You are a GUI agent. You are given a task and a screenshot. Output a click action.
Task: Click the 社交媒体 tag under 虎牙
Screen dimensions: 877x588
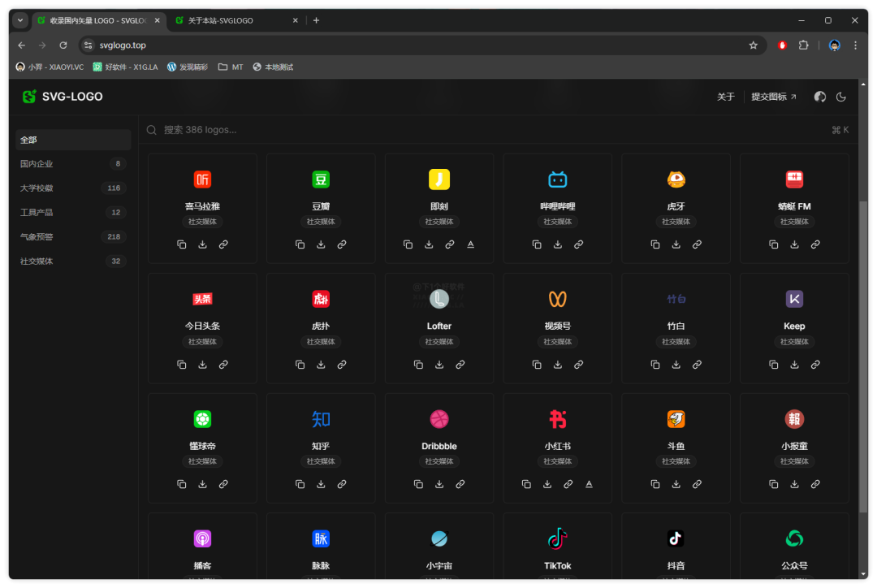(676, 222)
